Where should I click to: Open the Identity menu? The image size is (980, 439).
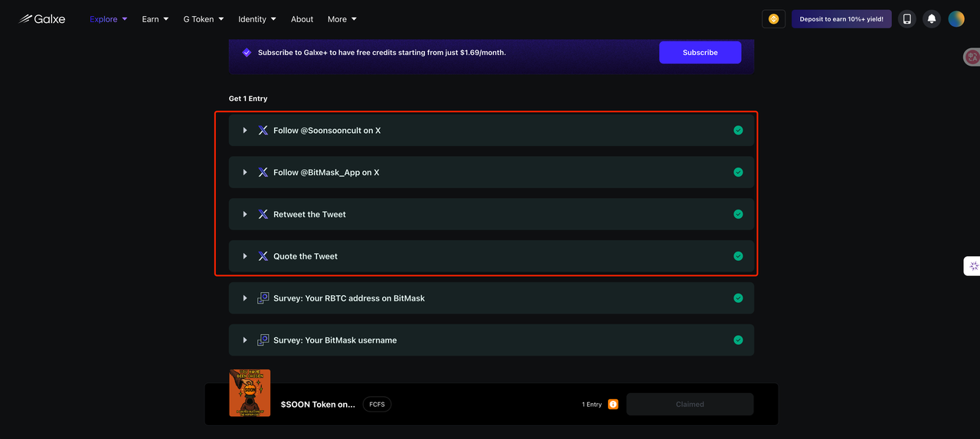[257, 19]
